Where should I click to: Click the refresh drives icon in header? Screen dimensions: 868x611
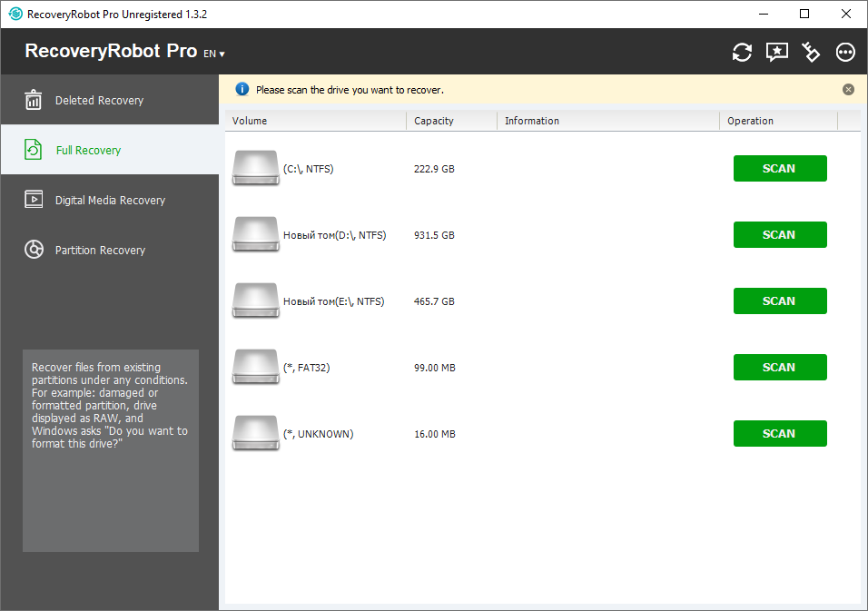[x=742, y=52]
